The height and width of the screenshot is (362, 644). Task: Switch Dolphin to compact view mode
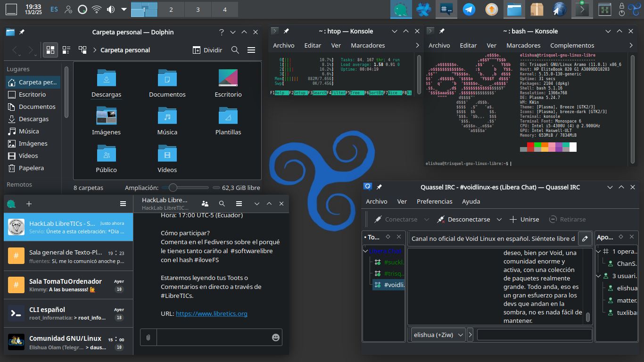click(66, 50)
